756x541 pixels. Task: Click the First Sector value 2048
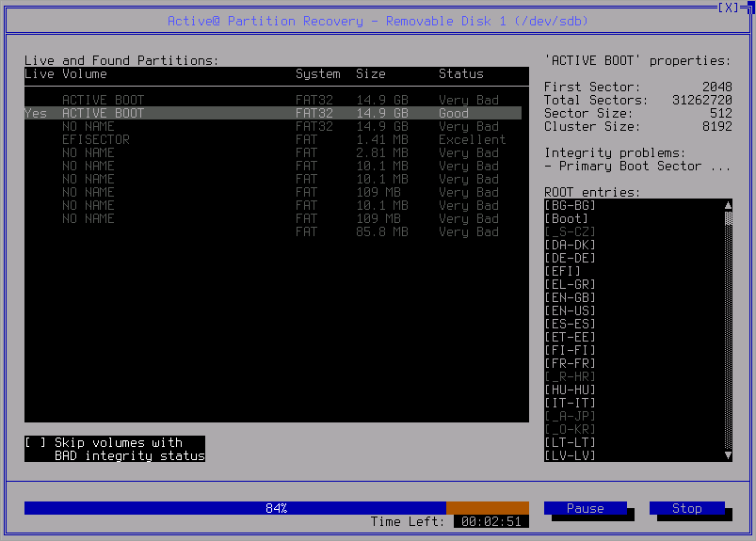(717, 87)
